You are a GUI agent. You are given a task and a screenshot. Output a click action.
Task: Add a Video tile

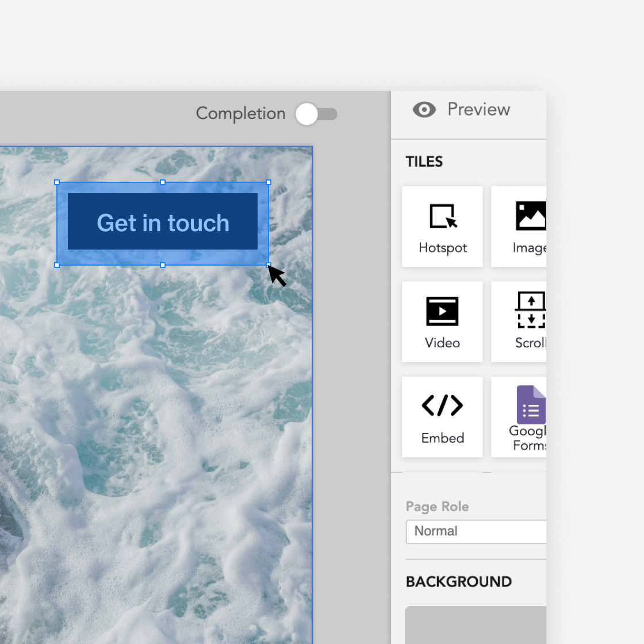coord(442,322)
